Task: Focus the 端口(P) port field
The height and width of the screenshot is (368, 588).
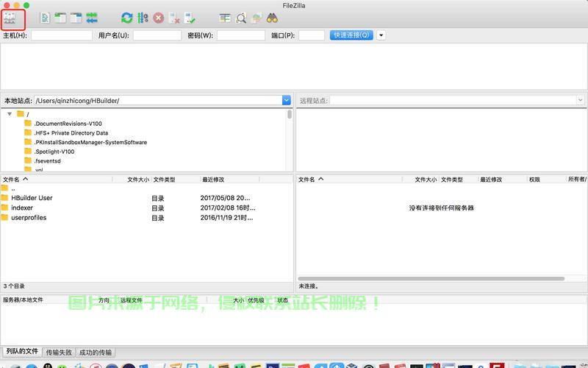Action: coord(312,35)
